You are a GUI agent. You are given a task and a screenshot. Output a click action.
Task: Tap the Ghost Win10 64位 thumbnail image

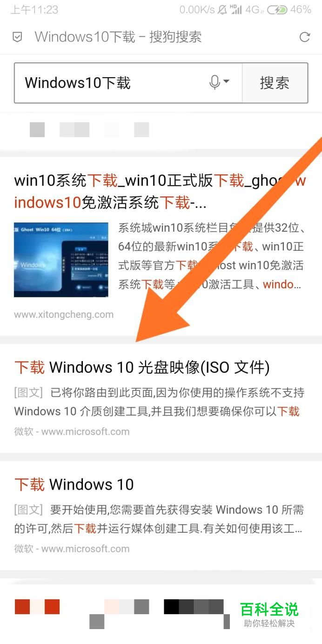(x=61, y=260)
